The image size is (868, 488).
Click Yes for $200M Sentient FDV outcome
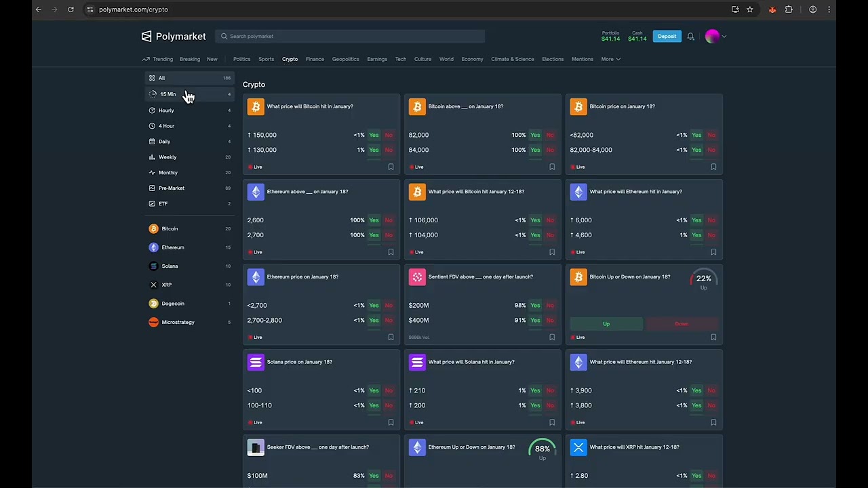pyautogui.click(x=535, y=306)
